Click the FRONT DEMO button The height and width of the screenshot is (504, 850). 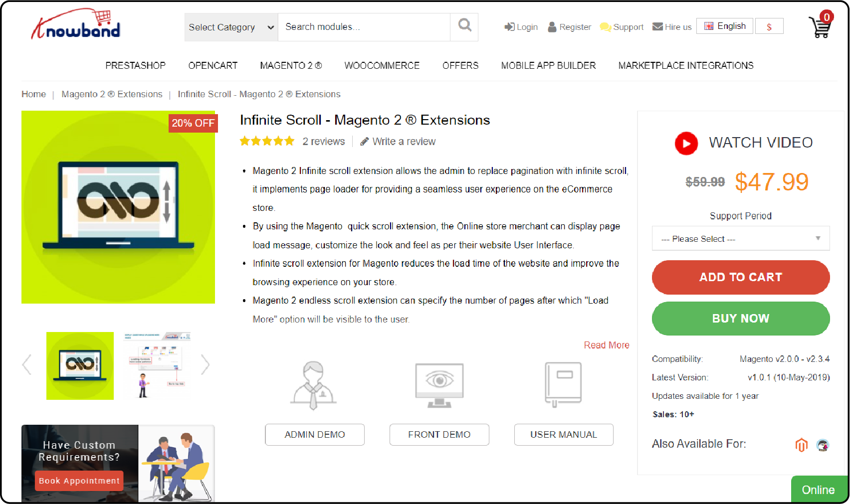pos(439,435)
